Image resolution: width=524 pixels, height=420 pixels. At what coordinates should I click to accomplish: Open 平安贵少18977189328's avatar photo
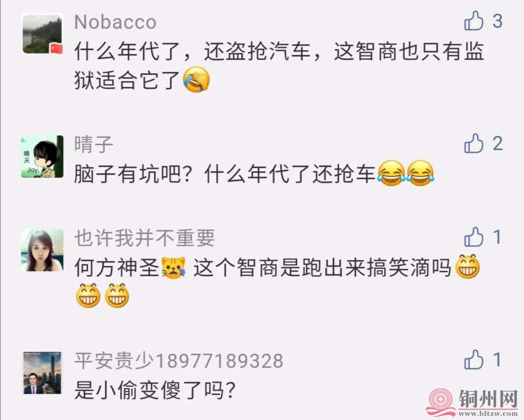(x=42, y=372)
